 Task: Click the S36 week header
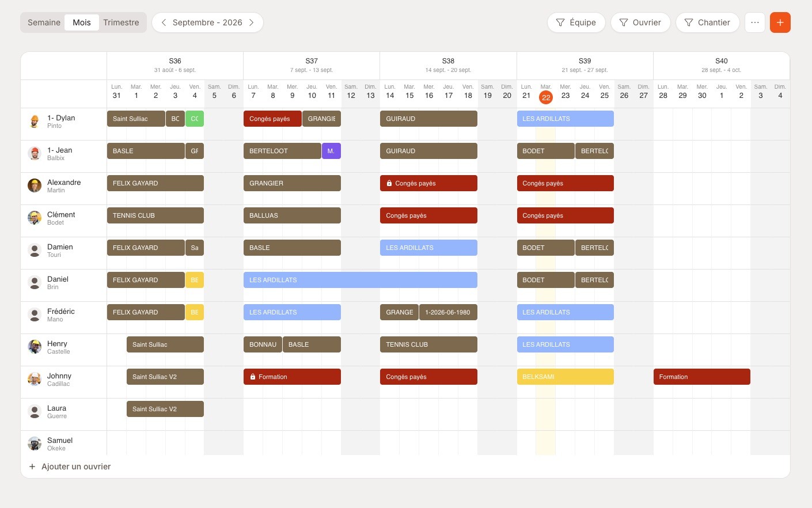tap(175, 65)
